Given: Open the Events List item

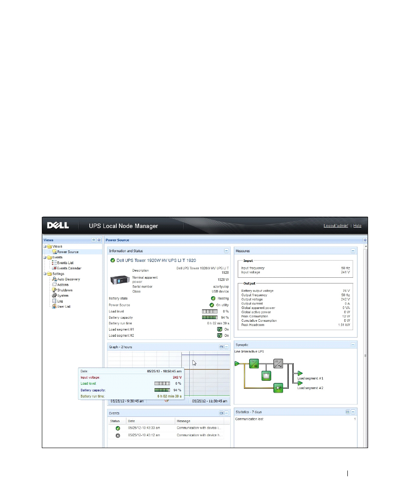Looking at the screenshot, I should pos(65,263).
